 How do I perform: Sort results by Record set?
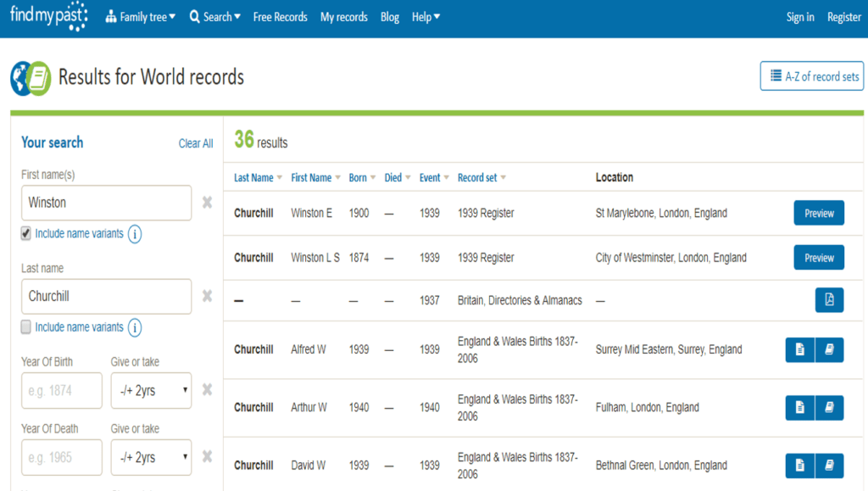[481, 178]
